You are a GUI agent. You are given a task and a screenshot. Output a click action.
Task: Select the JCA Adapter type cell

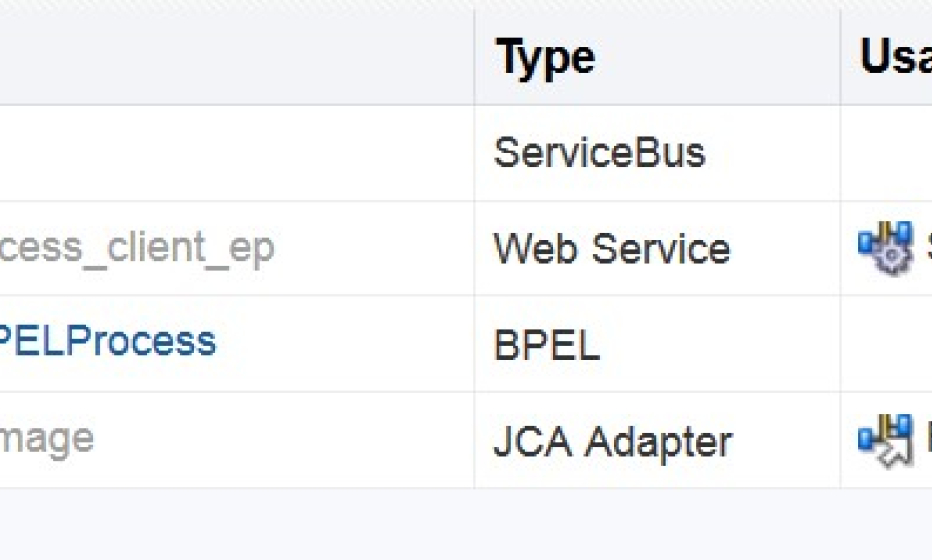613,442
